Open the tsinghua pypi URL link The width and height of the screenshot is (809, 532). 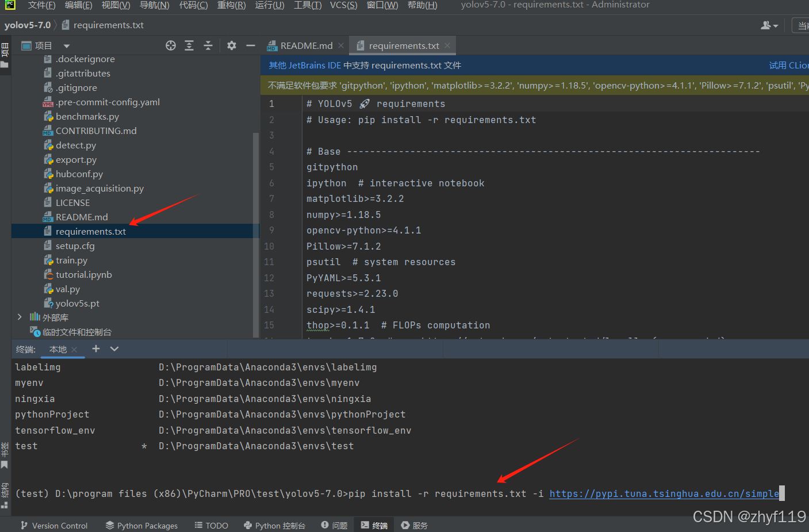(664, 493)
